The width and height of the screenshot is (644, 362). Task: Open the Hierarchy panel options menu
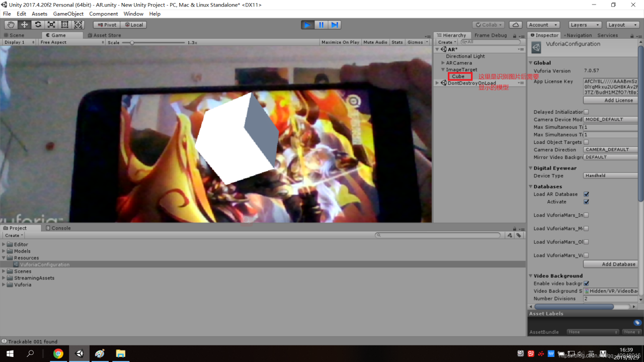521,36
